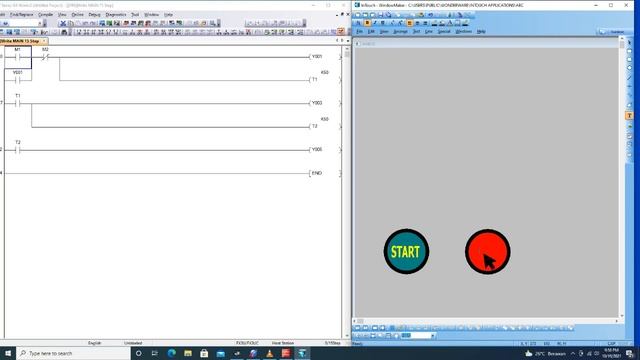Open the Special menu in InTouch
The width and height of the screenshot is (640, 360).
(x=444, y=31)
